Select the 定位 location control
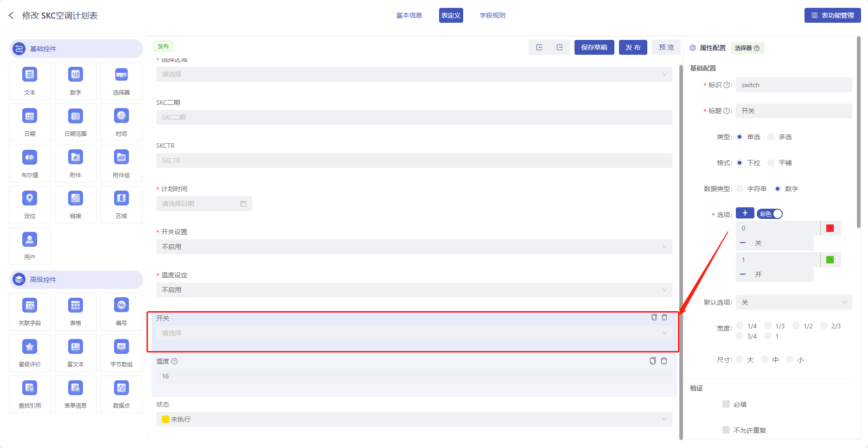 (x=30, y=205)
